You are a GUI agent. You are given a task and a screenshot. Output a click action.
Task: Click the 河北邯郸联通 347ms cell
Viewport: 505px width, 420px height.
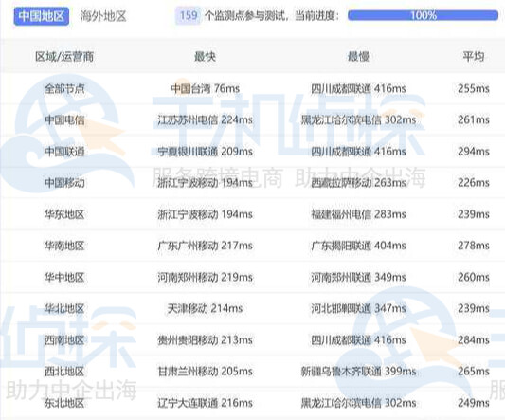coord(358,308)
